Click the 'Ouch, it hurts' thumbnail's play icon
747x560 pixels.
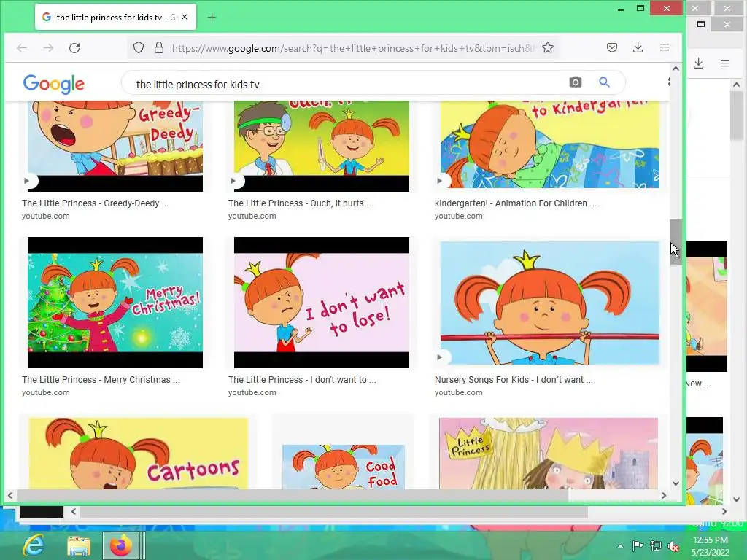point(233,181)
